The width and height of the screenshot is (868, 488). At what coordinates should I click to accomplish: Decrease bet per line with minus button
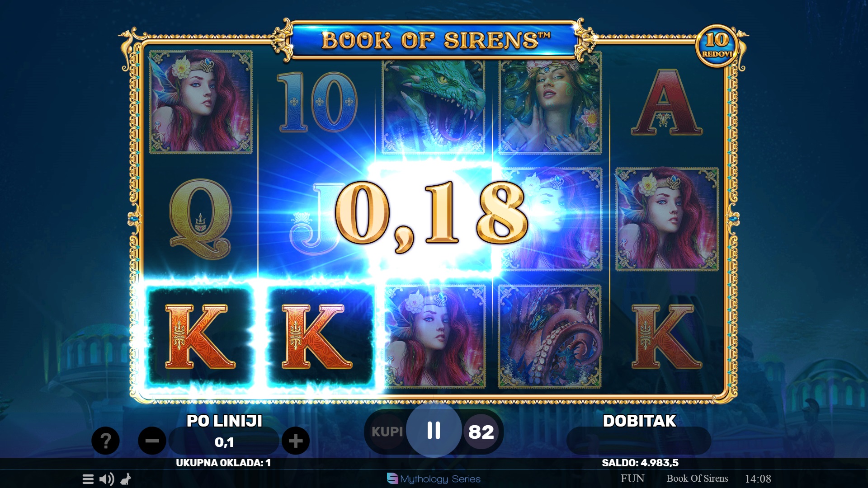pyautogui.click(x=152, y=441)
